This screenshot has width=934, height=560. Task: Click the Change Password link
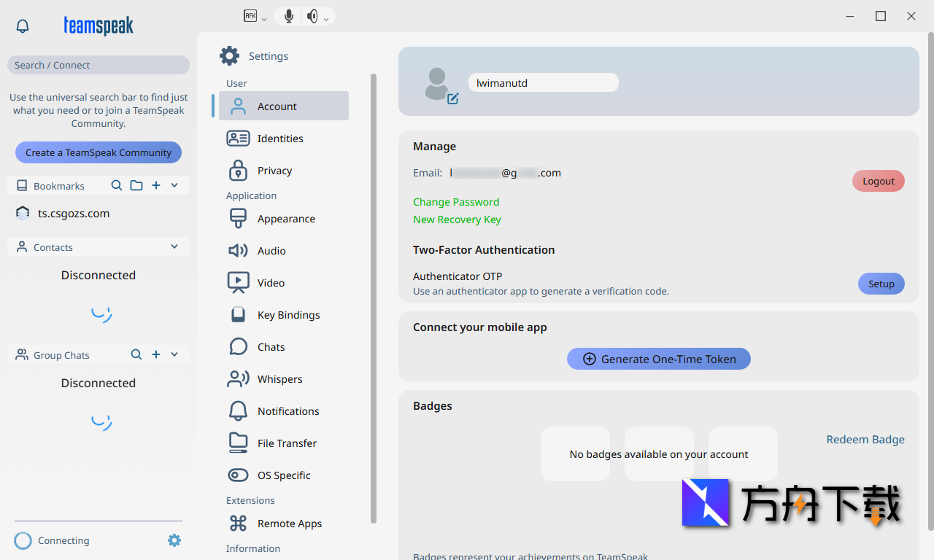coord(456,202)
